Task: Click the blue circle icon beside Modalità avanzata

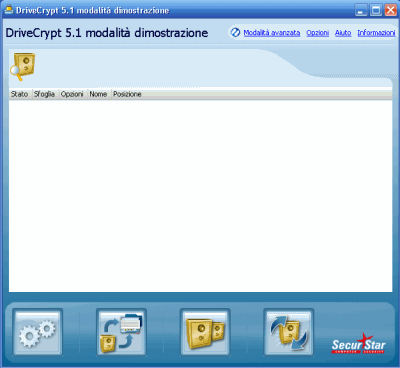Action: coord(235,33)
